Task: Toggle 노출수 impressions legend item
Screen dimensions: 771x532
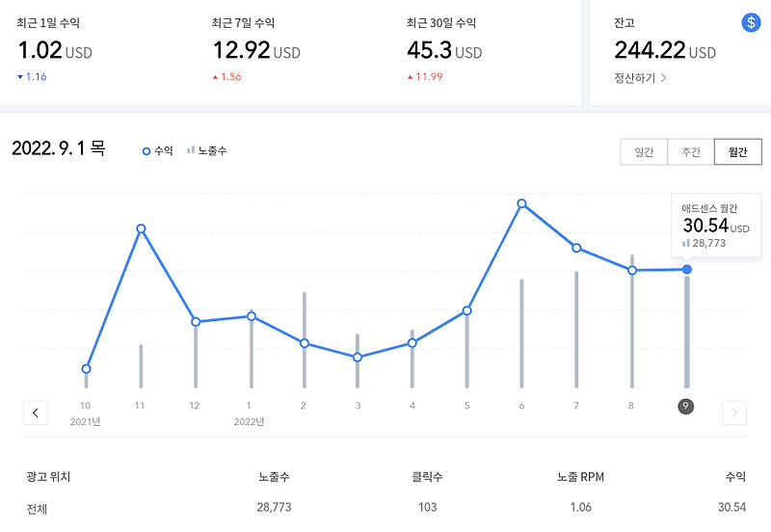Action: (x=207, y=150)
